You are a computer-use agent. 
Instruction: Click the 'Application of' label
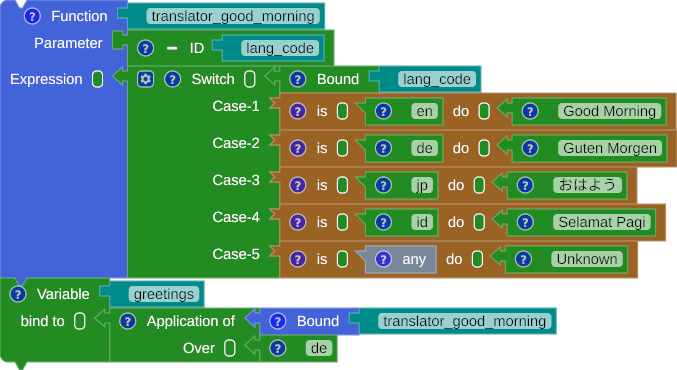click(x=190, y=322)
